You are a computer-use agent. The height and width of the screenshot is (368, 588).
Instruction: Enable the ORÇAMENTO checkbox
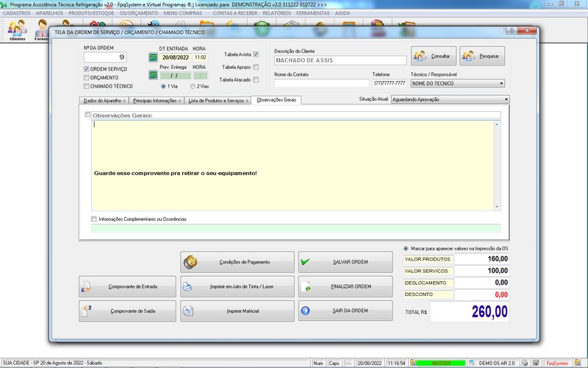[x=87, y=77]
